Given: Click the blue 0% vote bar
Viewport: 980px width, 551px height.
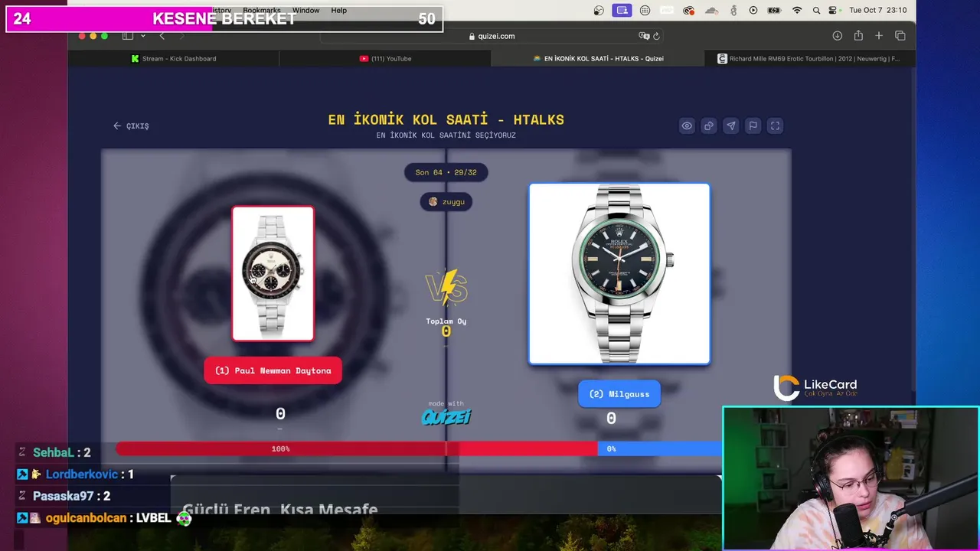Looking at the screenshot, I should pyautogui.click(x=660, y=448).
